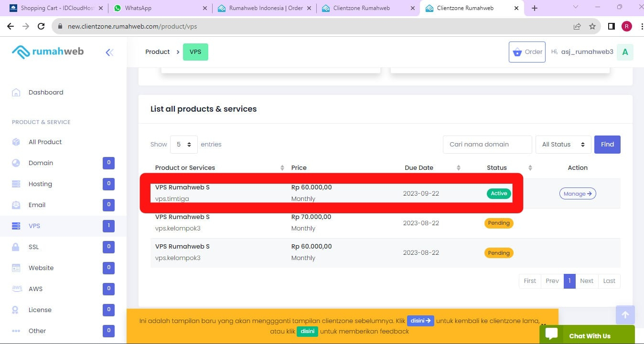Click the License sidebar icon
This screenshot has width=644, height=344.
tap(16, 310)
